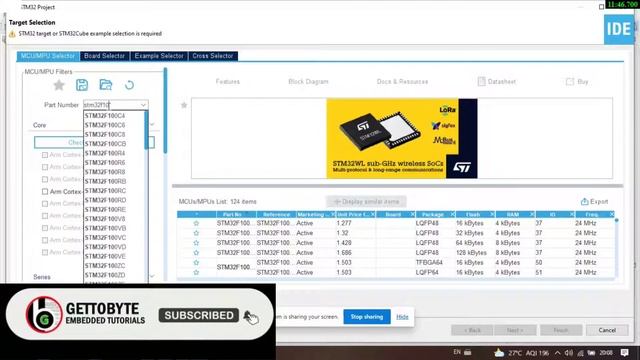Click the favorites star in MCU/MPU Filters
The image size is (640, 360).
click(x=59, y=85)
